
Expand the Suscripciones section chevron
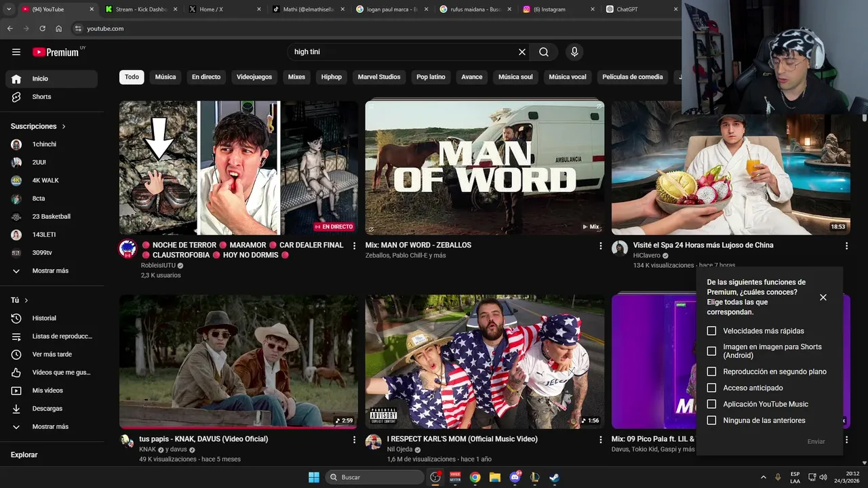[x=64, y=127]
